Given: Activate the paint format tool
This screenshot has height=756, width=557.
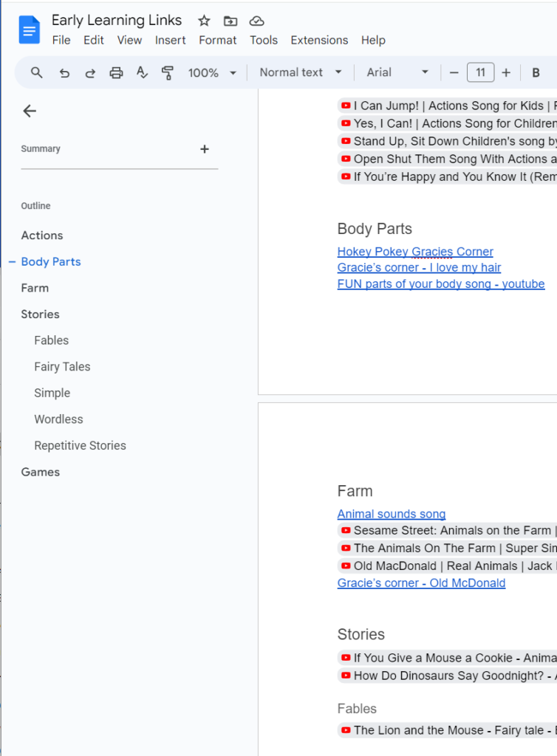Looking at the screenshot, I should tap(168, 72).
